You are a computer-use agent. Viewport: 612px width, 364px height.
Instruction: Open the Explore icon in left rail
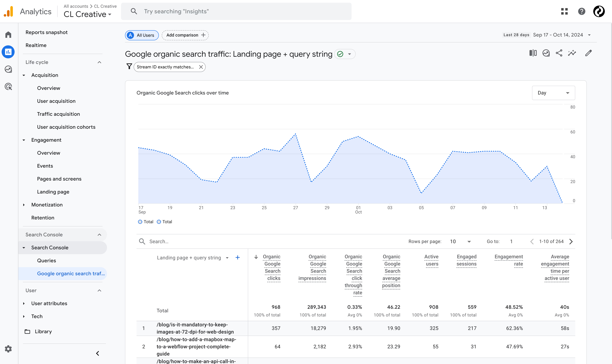click(8, 69)
